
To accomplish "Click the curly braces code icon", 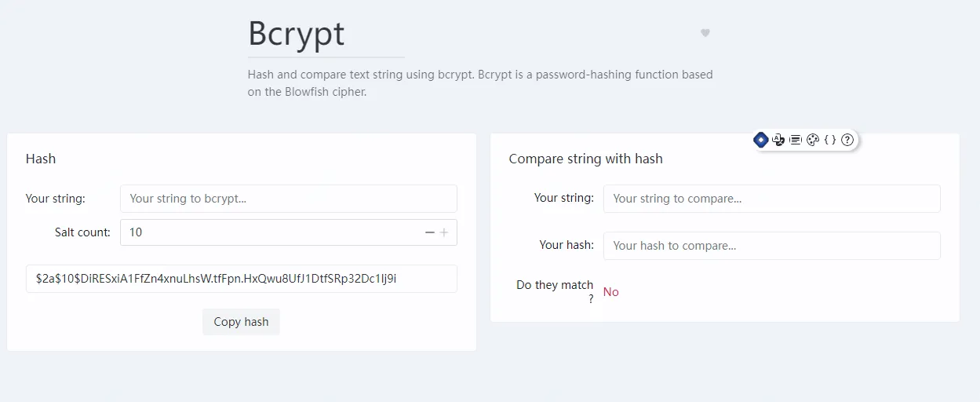I will click(829, 140).
